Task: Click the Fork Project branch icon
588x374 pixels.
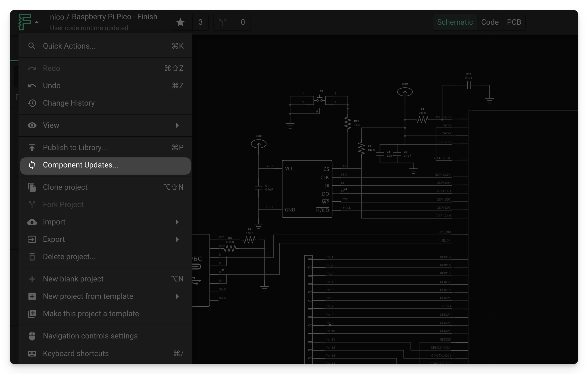Action: (32, 205)
